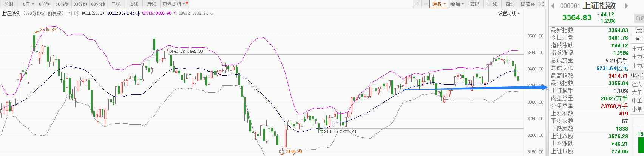The height and width of the screenshot is (156, 644).
Task: Click the 资金 tab in side panel
Action: 639,31
